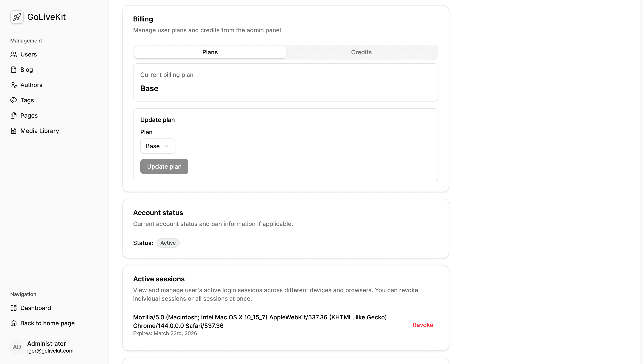Open the Media Library menu item

[40, 131]
